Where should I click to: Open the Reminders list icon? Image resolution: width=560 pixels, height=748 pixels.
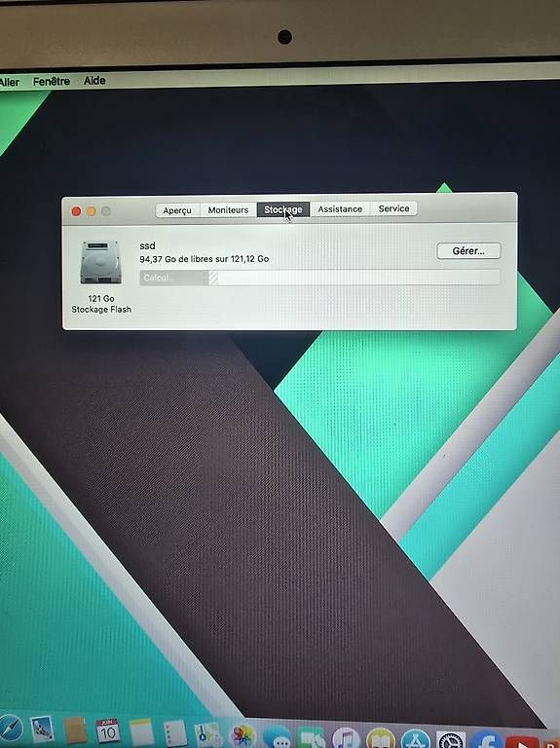(174, 732)
